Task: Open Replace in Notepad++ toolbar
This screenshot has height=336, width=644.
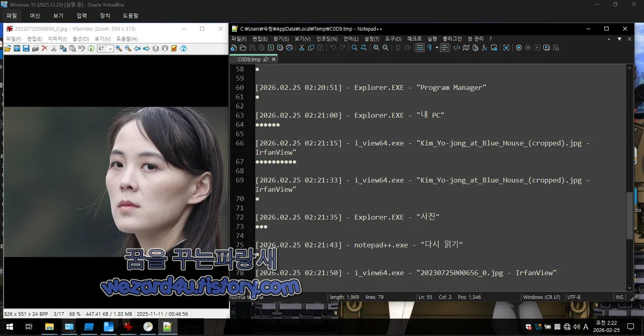Action: click(x=364, y=48)
